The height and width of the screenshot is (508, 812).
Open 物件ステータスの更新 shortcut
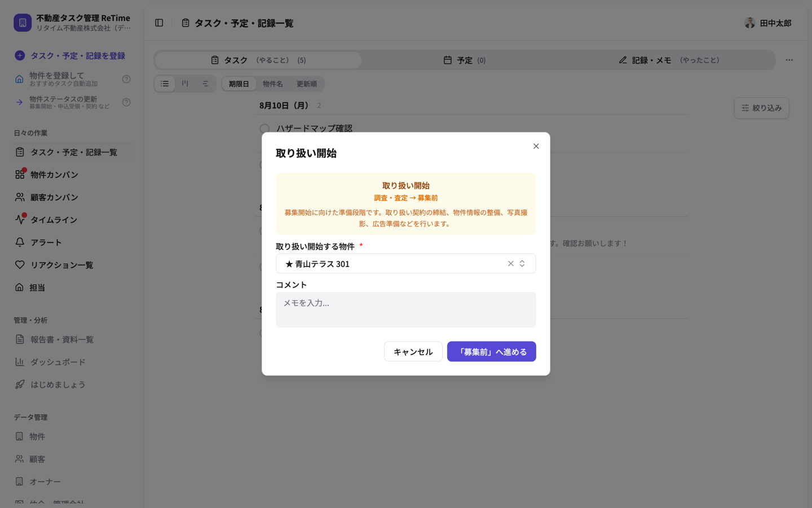[x=69, y=102]
